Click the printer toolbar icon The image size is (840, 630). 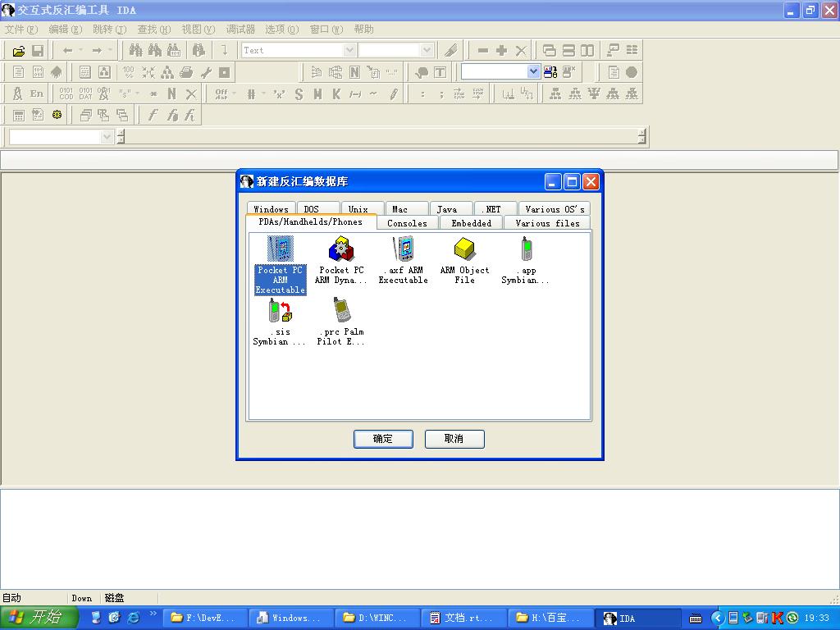(x=186, y=72)
